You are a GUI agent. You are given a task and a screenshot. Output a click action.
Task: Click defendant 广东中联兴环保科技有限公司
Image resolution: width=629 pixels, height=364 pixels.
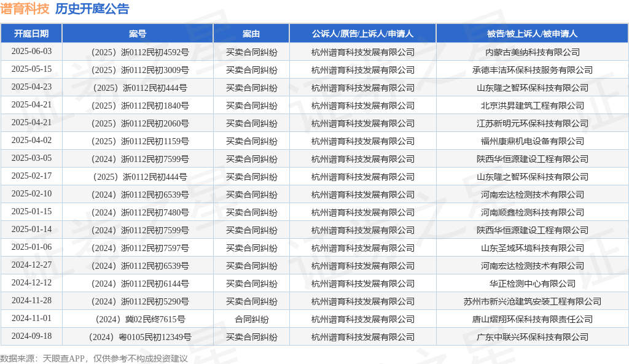[x=533, y=337]
